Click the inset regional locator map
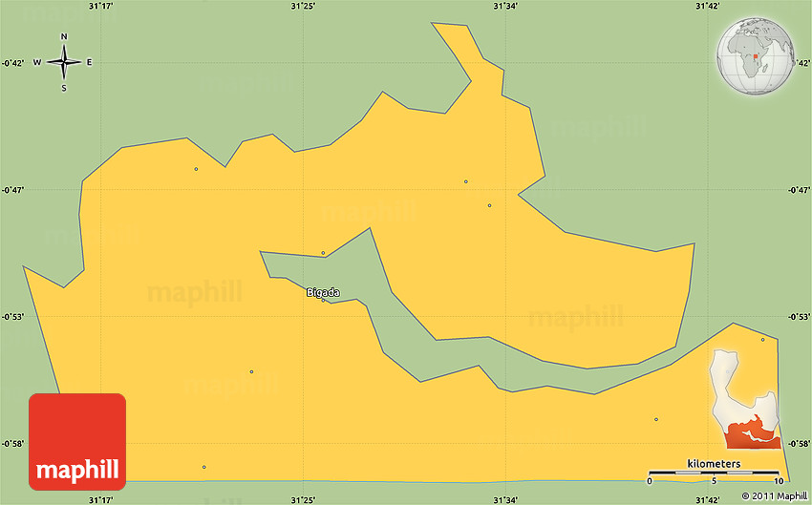The width and height of the screenshot is (812, 505). [x=746, y=399]
